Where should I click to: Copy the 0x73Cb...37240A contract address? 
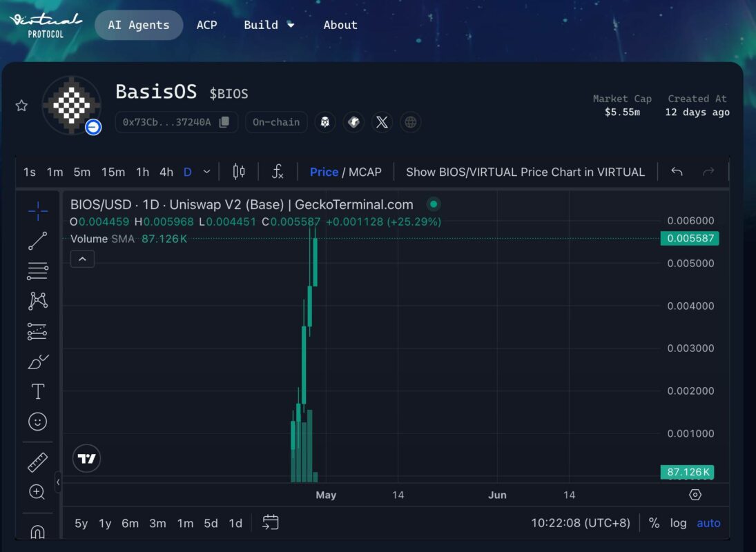coord(224,122)
